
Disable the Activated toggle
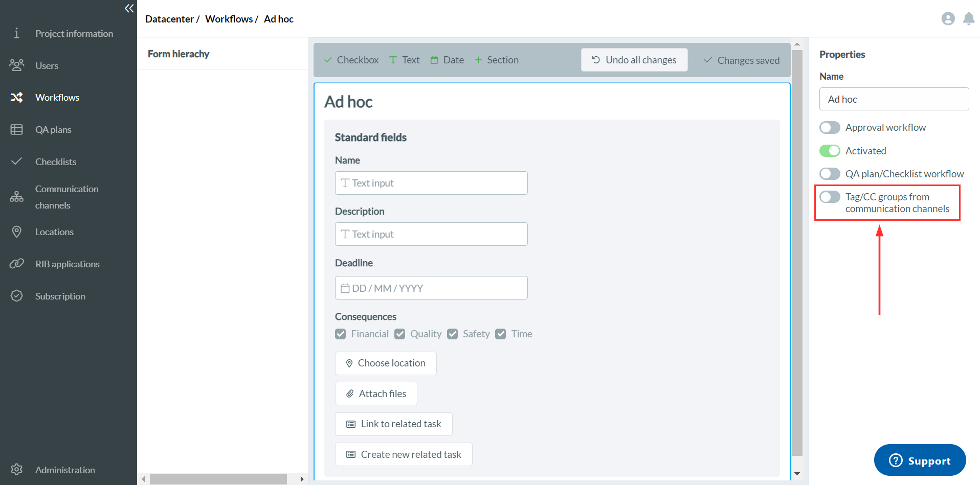(829, 151)
